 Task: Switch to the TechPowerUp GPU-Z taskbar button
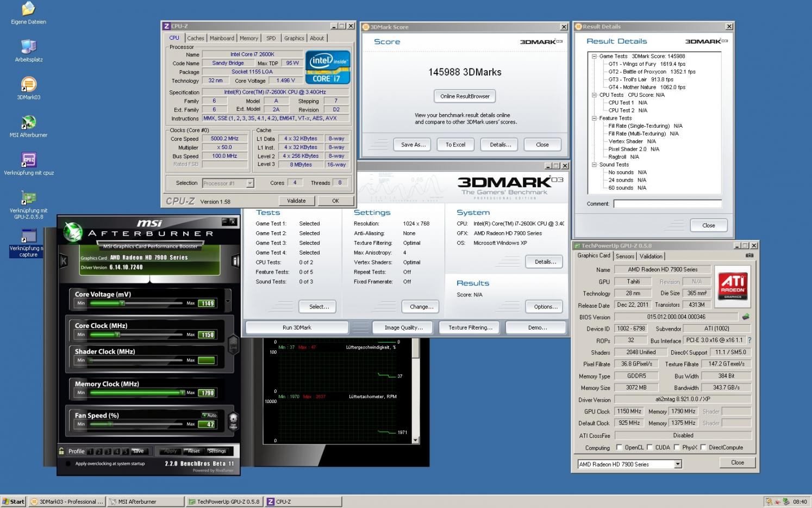pyautogui.click(x=224, y=501)
